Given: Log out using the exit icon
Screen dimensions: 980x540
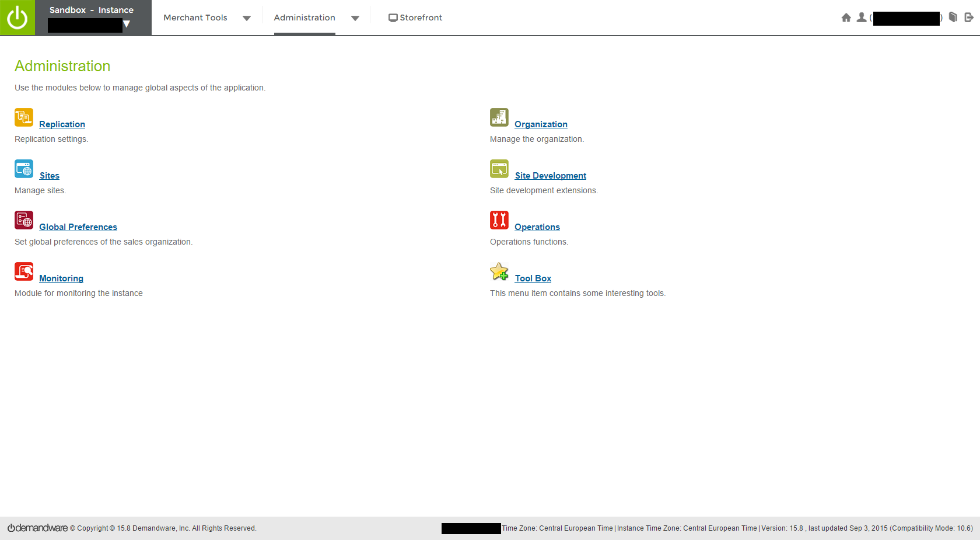Looking at the screenshot, I should click(968, 18).
